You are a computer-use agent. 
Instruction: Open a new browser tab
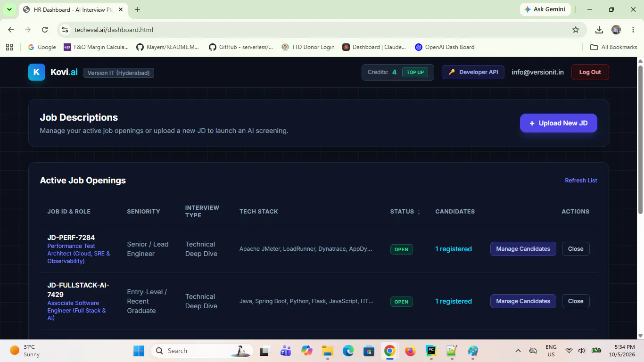click(x=138, y=9)
